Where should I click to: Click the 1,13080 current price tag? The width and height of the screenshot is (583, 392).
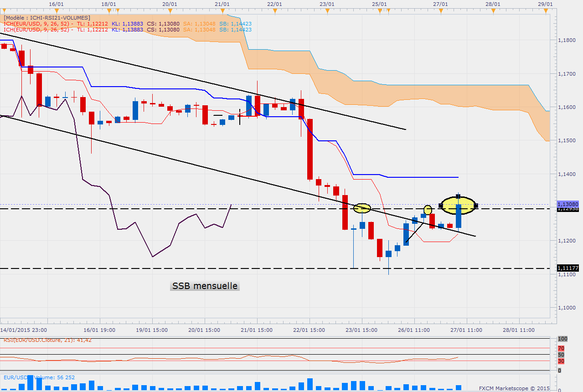point(568,204)
